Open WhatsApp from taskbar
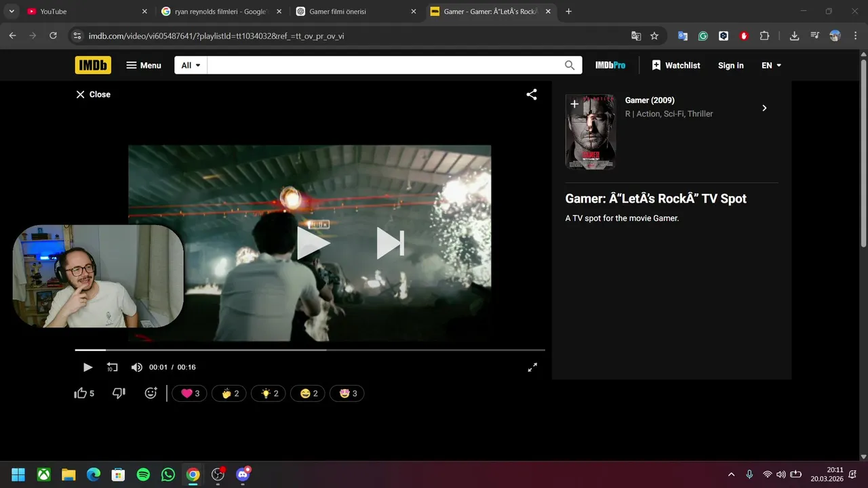868x488 pixels. 168,474
